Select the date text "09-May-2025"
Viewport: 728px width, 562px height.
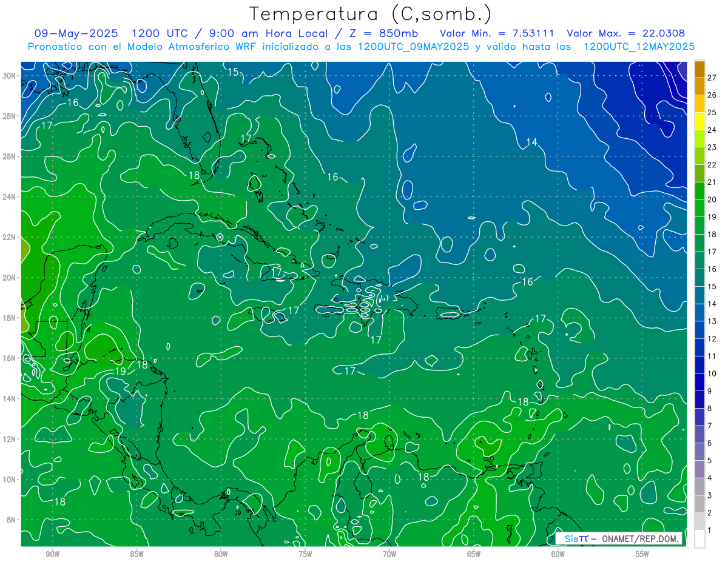coord(76,33)
